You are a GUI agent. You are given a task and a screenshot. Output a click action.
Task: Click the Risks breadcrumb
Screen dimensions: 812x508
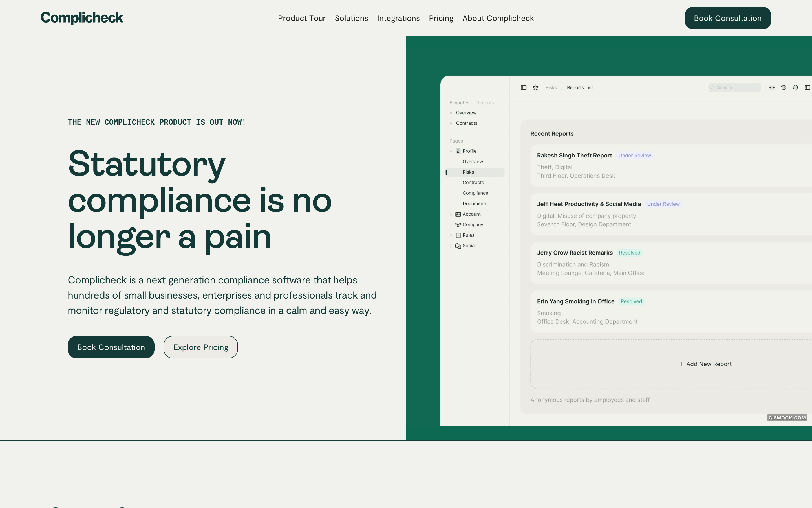pyautogui.click(x=551, y=88)
